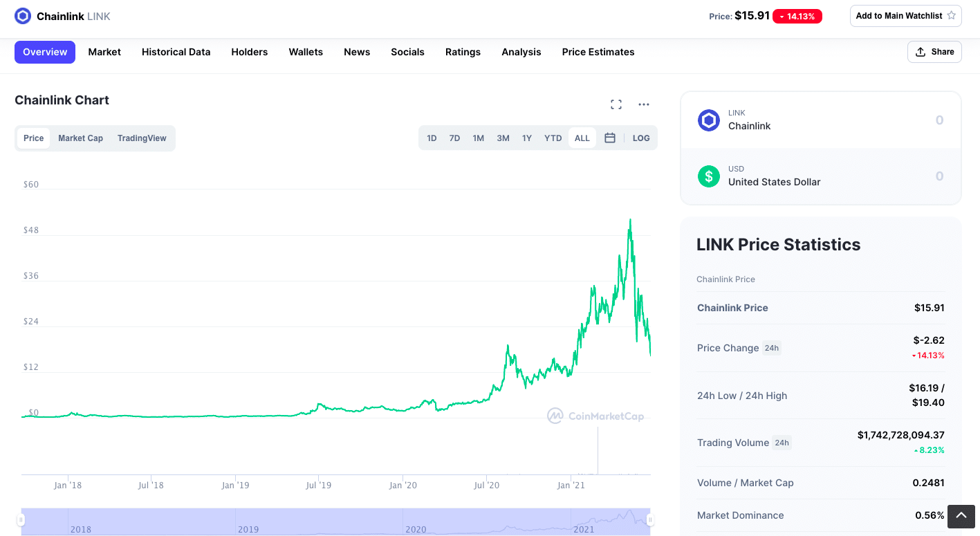
Task: Toggle LOG scale on the chart
Action: pyautogui.click(x=641, y=138)
